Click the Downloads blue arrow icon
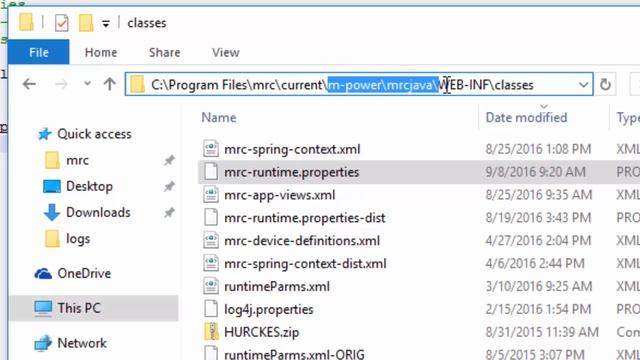This screenshot has height=360, width=640. 52,213
